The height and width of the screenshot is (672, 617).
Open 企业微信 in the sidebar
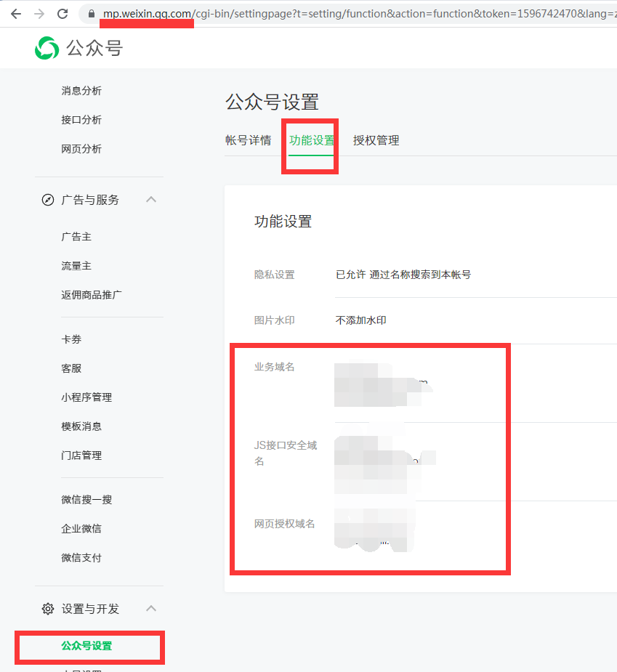click(x=81, y=529)
